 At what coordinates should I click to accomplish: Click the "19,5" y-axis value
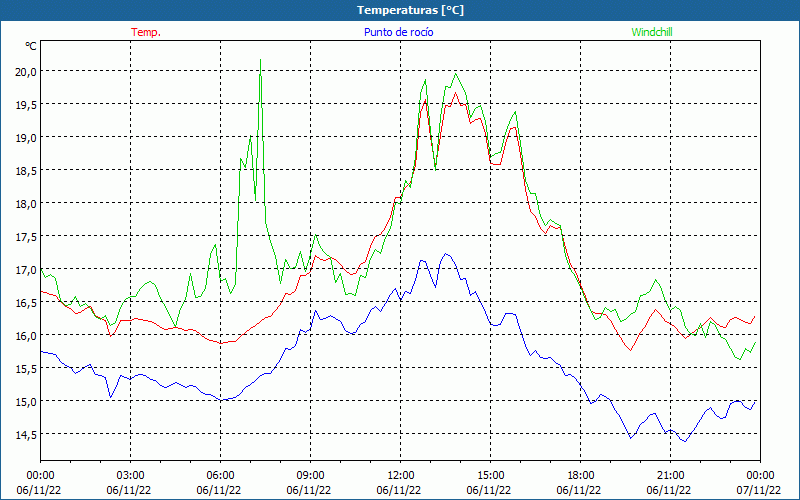tap(26, 105)
